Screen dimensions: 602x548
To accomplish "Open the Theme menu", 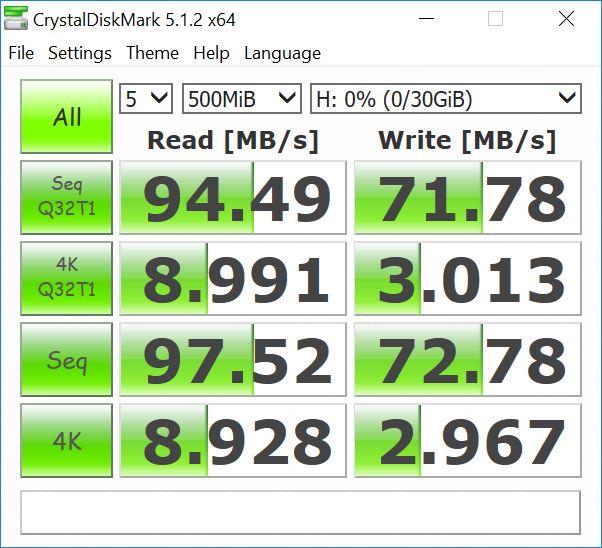I will (x=153, y=53).
